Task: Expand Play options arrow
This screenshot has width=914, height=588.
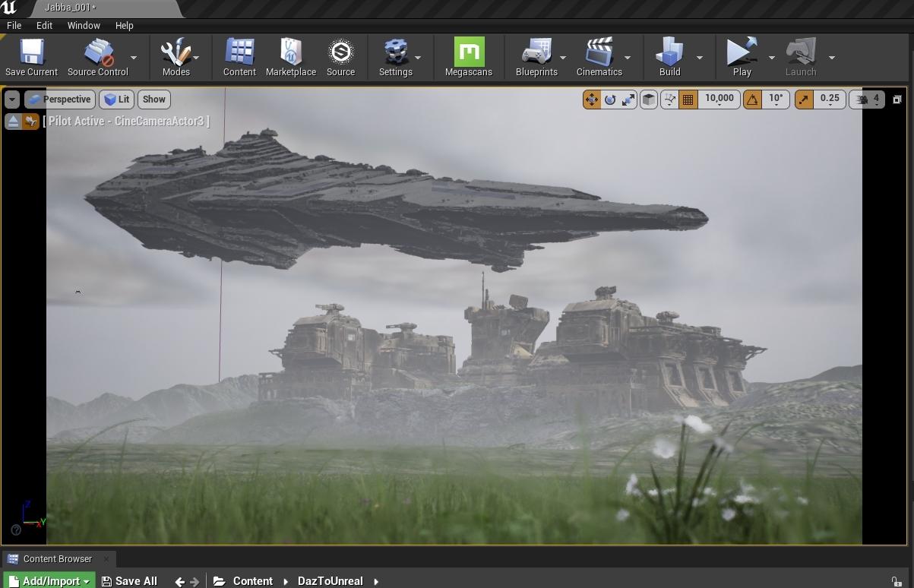Action: tap(772, 58)
